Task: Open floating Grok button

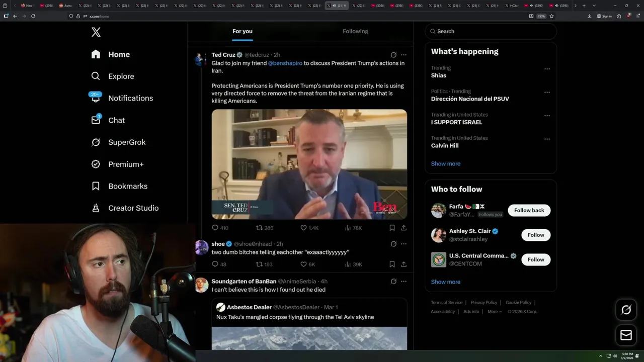Action: pyautogui.click(x=626, y=310)
